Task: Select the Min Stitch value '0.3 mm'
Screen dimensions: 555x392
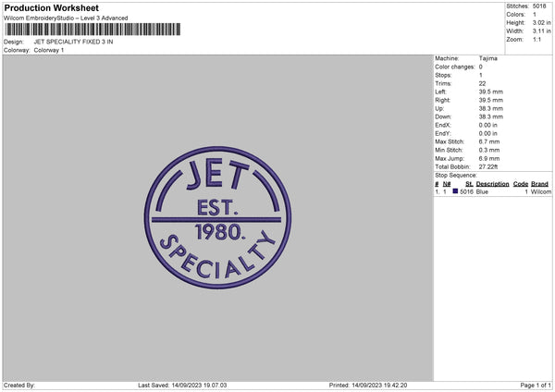Action: click(489, 150)
